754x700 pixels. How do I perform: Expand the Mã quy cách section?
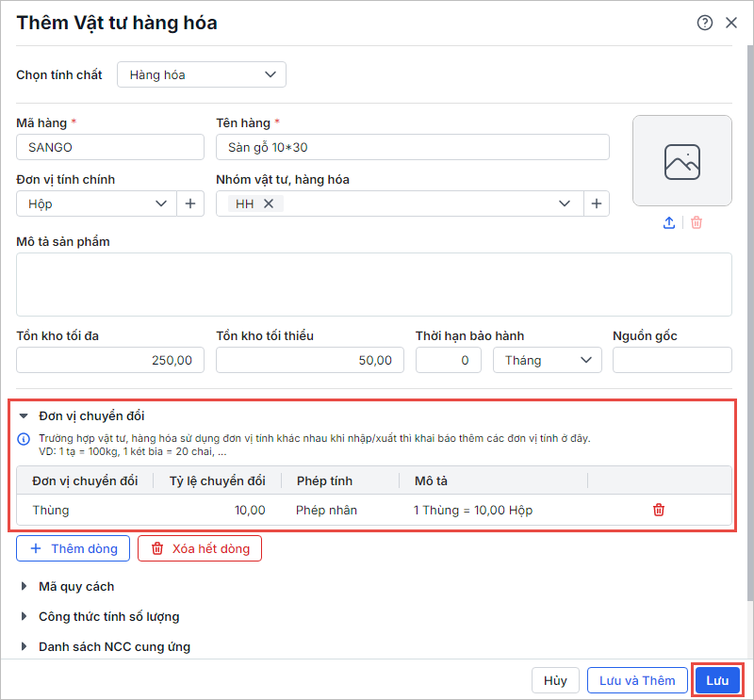25,587
